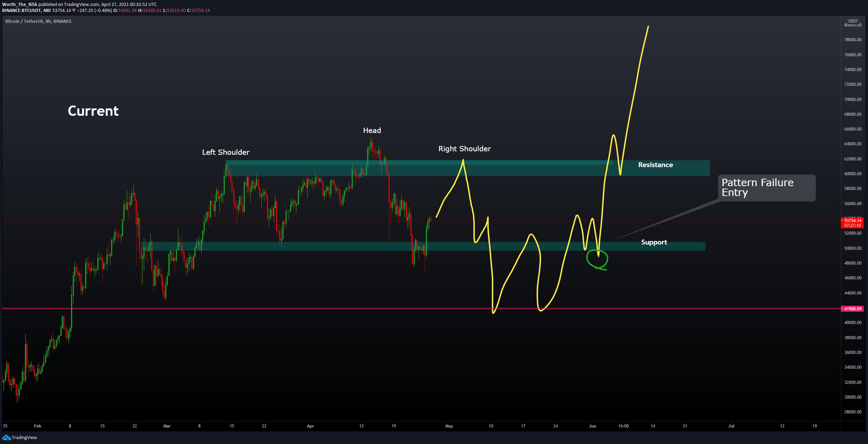Click the 'May' label on time axis
The image size is (868, 444).
pyautogui.click(x=449, y=426)
